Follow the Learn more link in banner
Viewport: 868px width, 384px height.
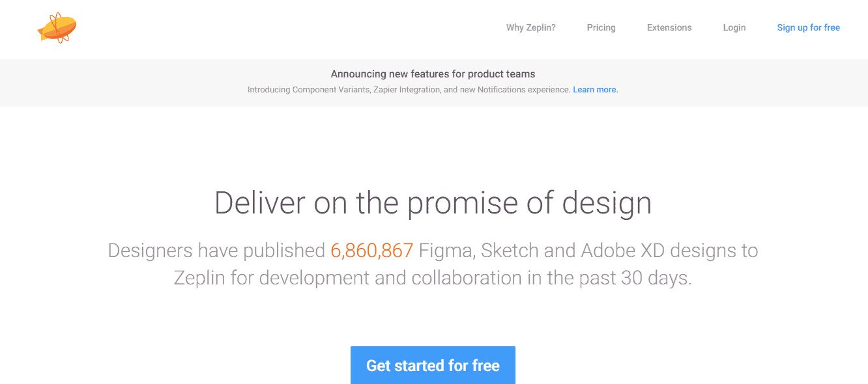click(596, 90)
